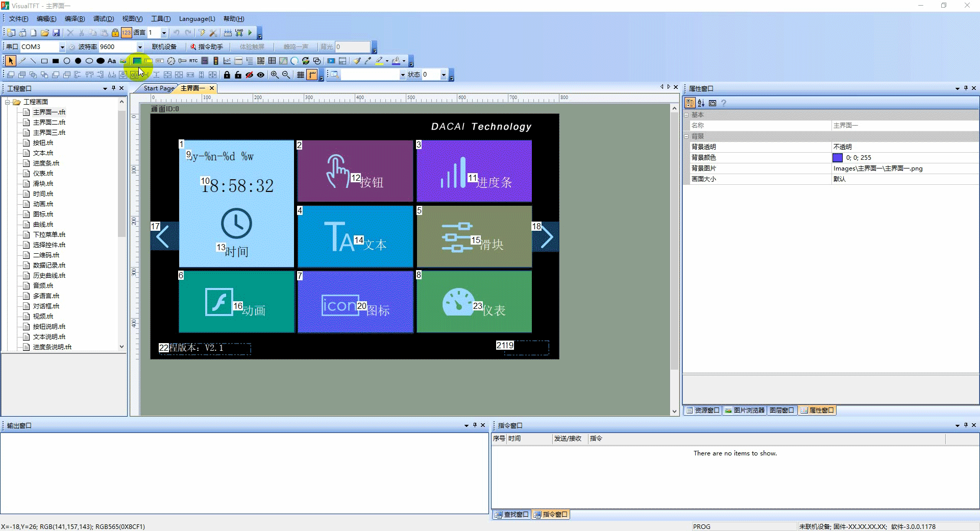The height and width of the screenshot is (531, 980).
Task: Insert an RTC clock control
Action: pyautogui.click(x=193, y=61)
